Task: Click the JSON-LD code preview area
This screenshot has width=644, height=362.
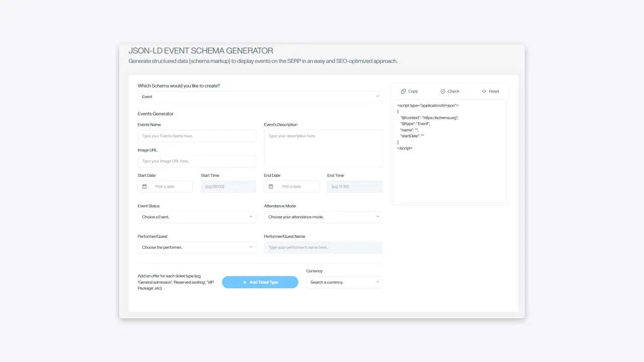Action: click(x=449, y=151)
